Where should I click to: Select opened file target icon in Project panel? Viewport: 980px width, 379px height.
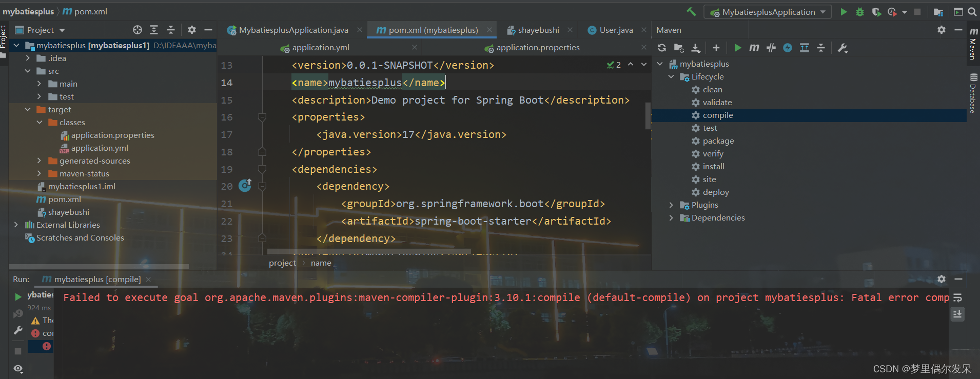coord(137,30)
